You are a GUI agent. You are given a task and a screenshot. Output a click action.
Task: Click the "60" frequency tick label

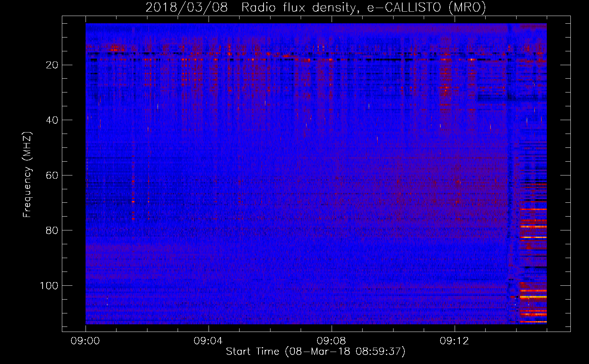click(x=52, y=175)
